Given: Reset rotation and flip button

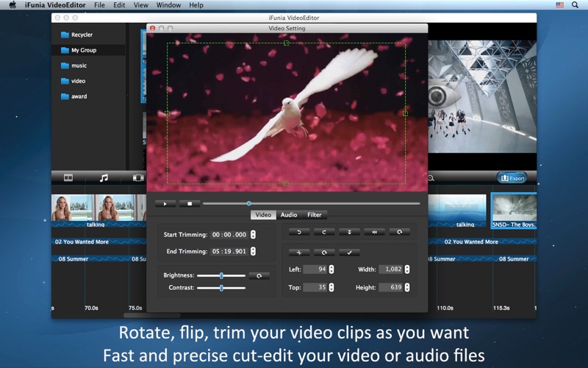Looking at the screenshot, I should point(399,232).
